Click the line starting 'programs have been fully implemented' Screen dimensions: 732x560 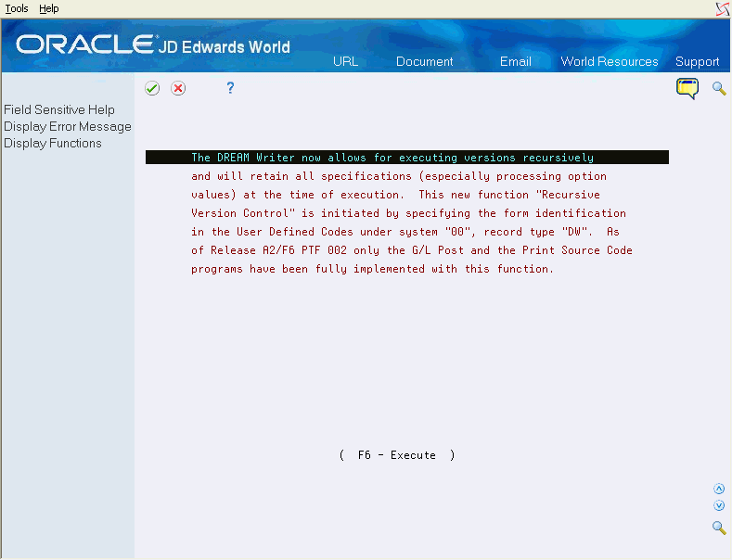pos(373,269)
